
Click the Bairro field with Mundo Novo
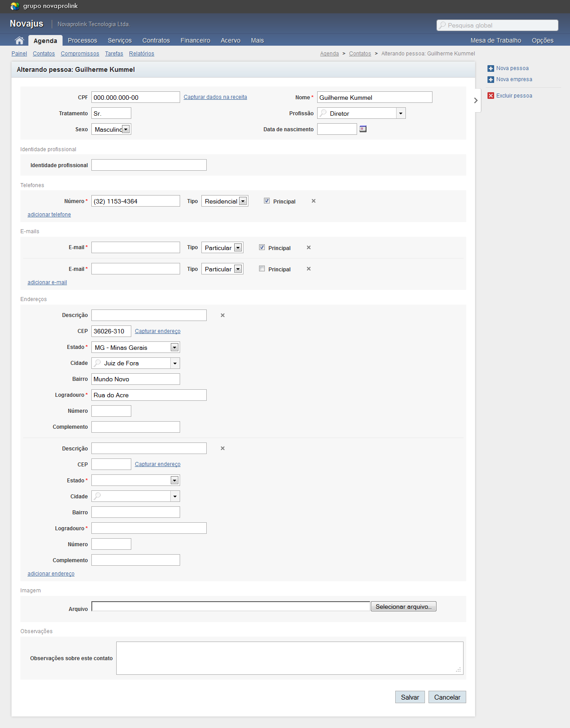pos(136,379)
